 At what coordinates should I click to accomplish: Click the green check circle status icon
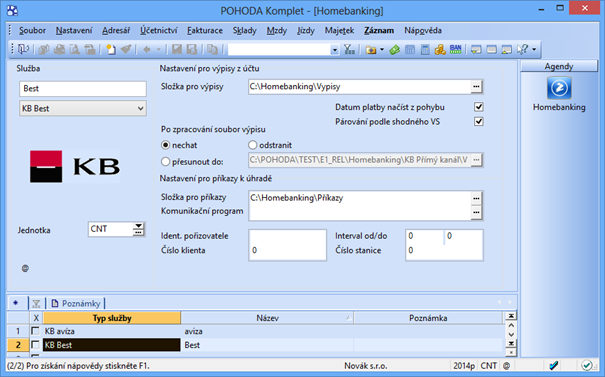(587, 365)
